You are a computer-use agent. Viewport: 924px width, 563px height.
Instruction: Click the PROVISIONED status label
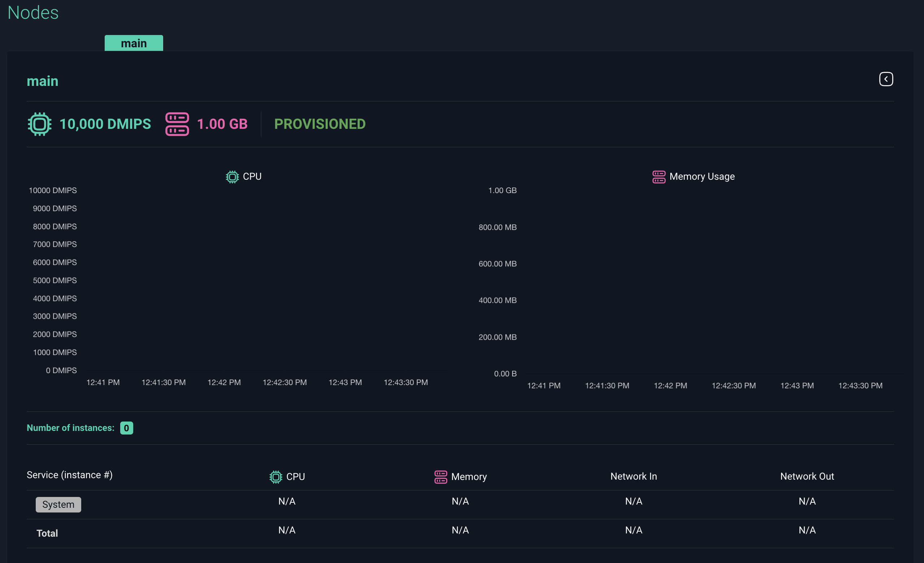click(319, 124)
